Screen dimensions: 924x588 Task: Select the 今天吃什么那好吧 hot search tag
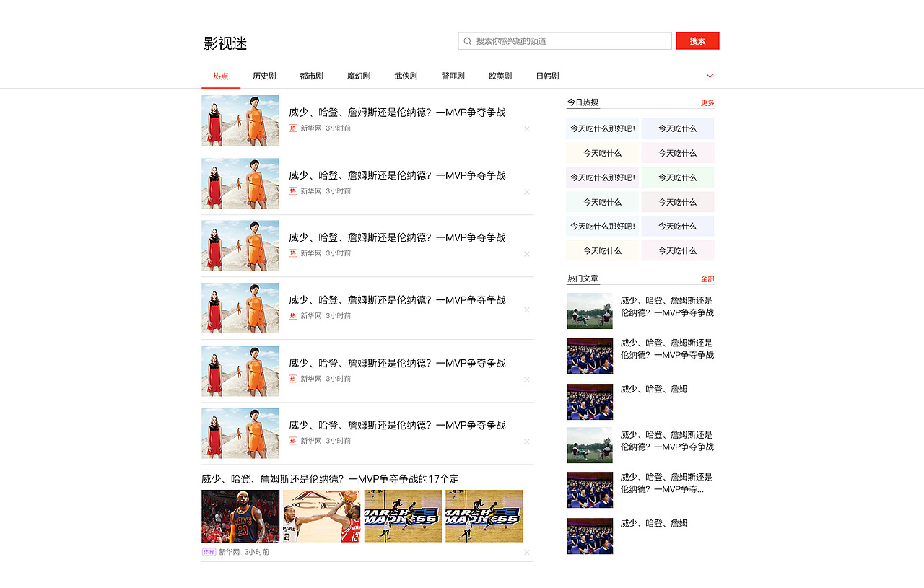(603, 128)
